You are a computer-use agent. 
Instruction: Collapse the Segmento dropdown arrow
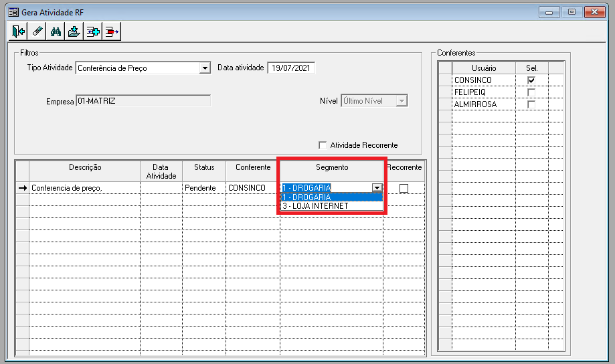[377, 188]
